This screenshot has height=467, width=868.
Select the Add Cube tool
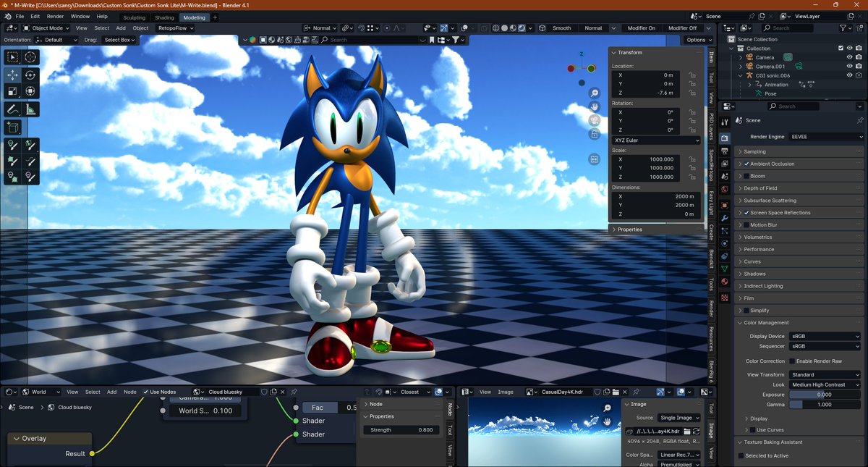[13, 127]
